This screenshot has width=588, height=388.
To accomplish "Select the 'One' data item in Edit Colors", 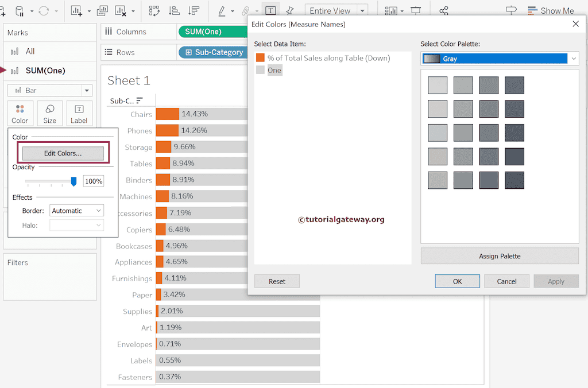I will [274, 70].
